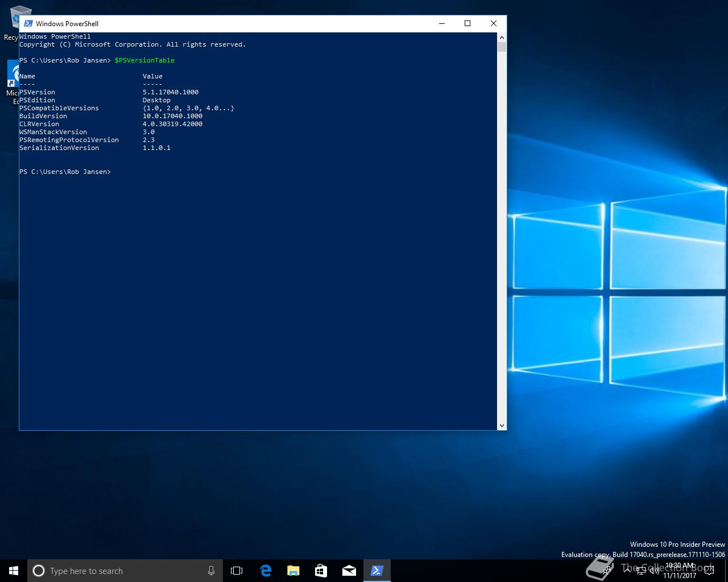Click the PowerShell window title icon

[28, 23]
